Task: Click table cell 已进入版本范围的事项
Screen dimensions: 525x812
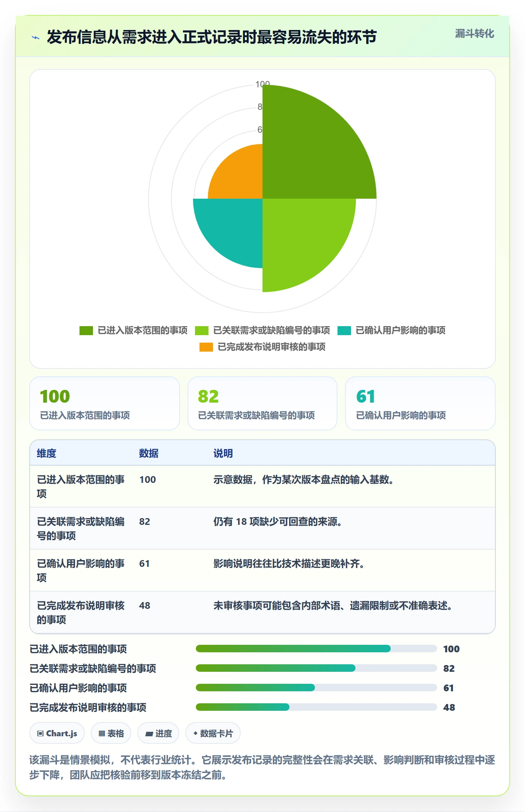Action: [81, 487]
